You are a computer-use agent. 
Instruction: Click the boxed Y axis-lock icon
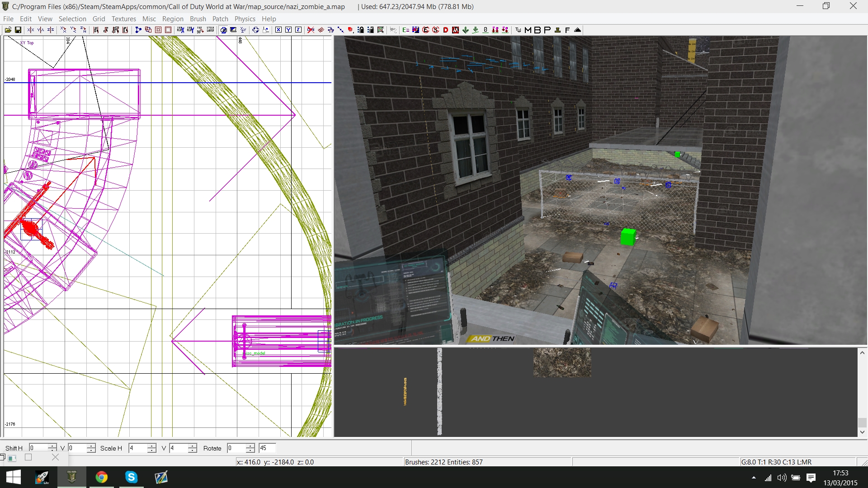click(x=288, y=30)
